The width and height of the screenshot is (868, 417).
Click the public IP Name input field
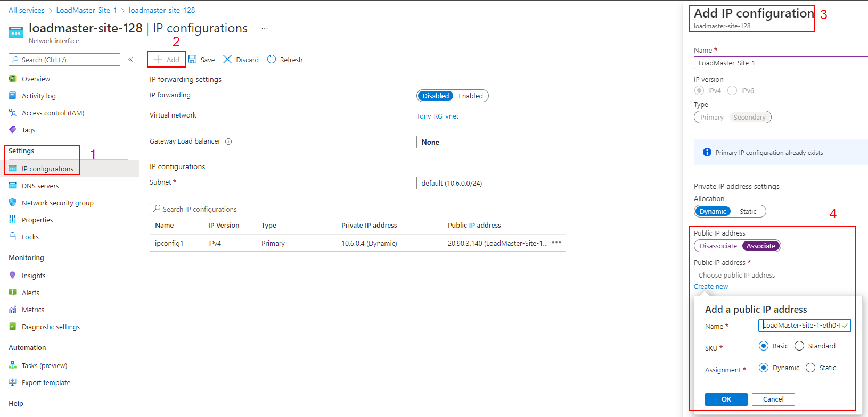pos(805,325)
